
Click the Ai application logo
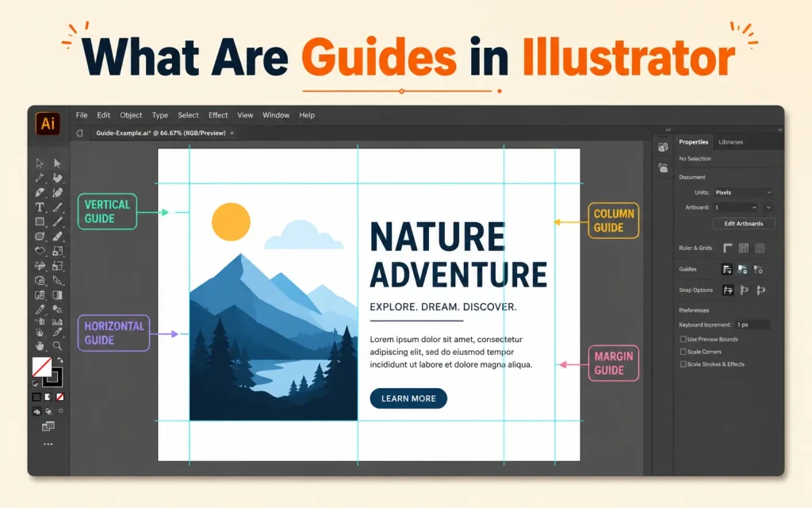tap(48, 123)
